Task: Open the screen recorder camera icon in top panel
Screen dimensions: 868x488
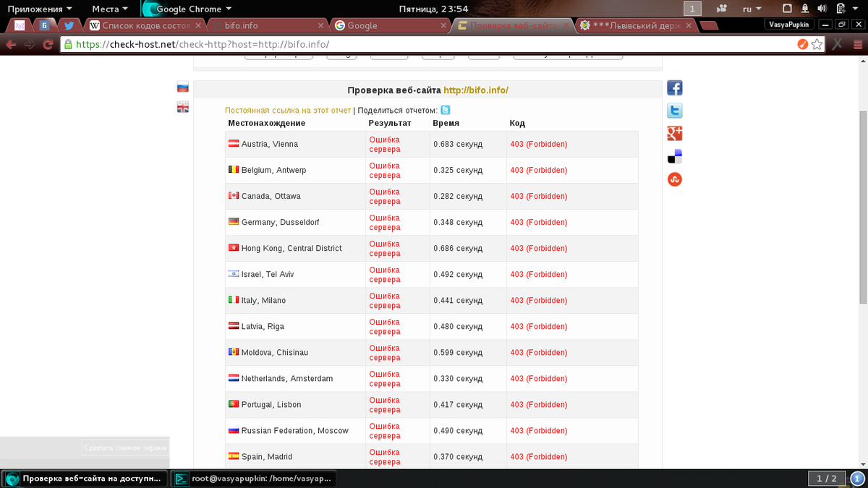Action: tap(722, 9)
